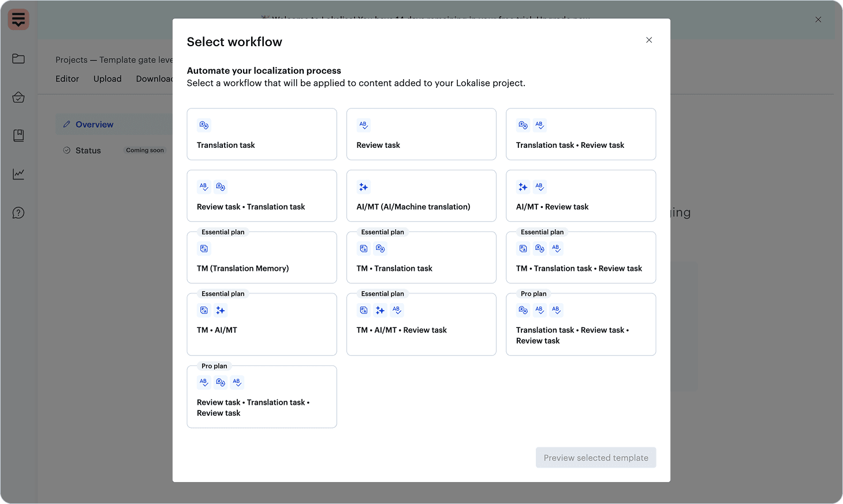Click sparkle icon on TM • AI/MT card
The height and width of the screenshot is (504, 843).
tap(221, 311)
